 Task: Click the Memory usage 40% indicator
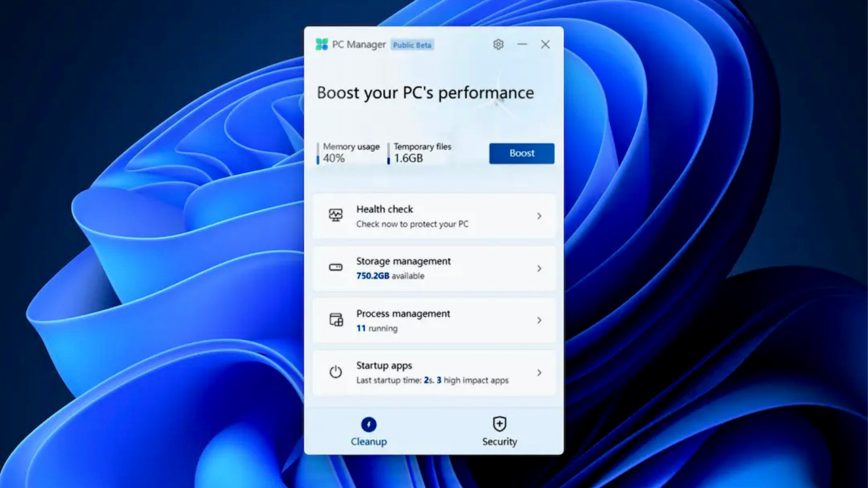[x=349, y=152]
